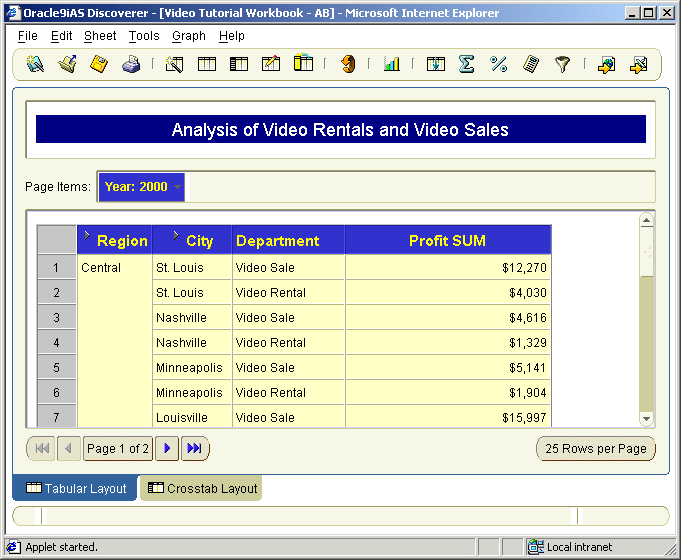
Task: Select row number 1 header
Action: pos(56,268)
